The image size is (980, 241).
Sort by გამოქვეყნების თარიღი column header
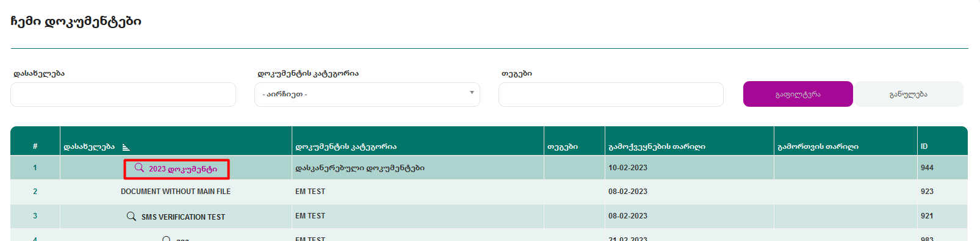coord(657,146)
